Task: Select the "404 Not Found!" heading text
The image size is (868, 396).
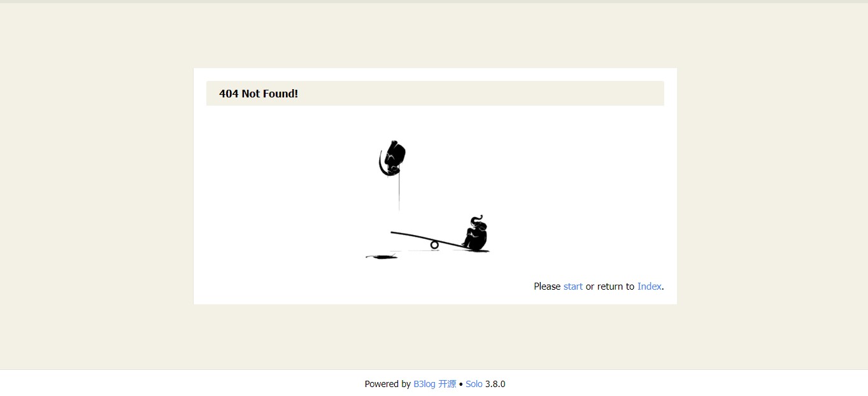Action: (259, 94)
